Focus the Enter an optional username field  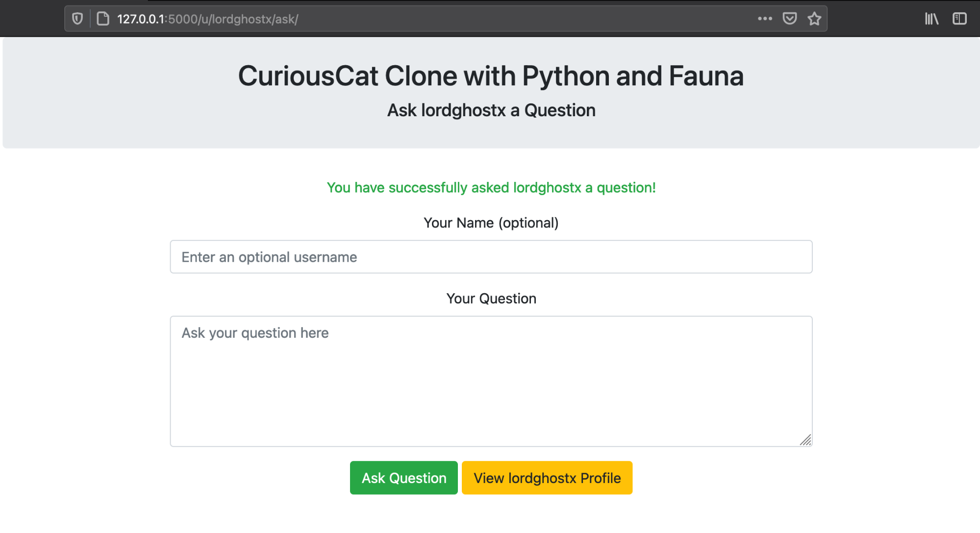pyautogui.click(x=490, y=256)
